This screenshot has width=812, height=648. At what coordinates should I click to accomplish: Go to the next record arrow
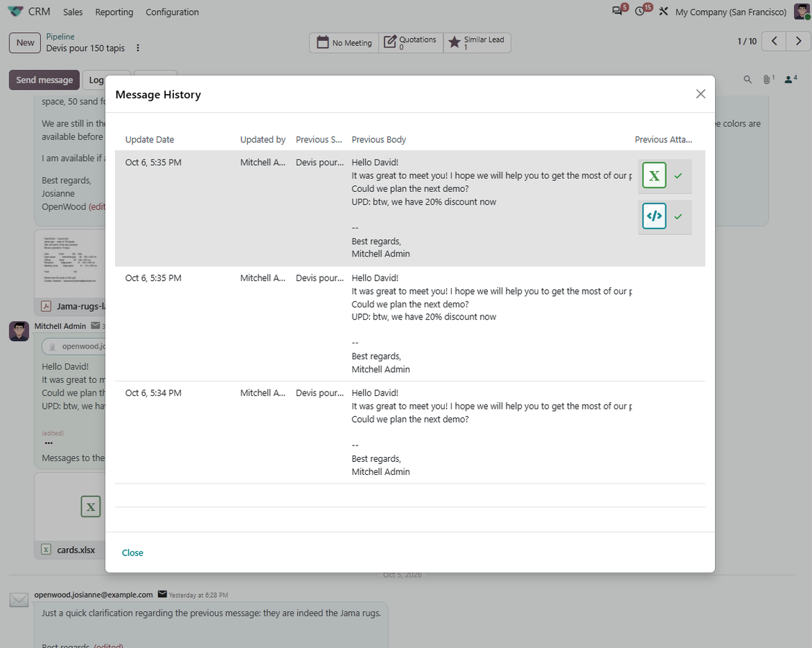click(798, 42)
